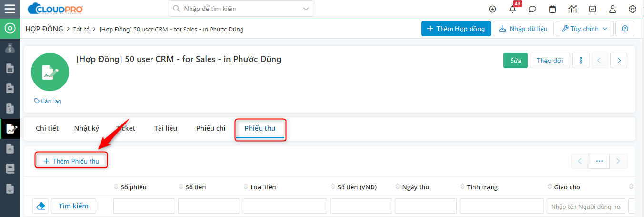
Task: Clear filters with the eraser icon
Action: click(x=40, y=206)
